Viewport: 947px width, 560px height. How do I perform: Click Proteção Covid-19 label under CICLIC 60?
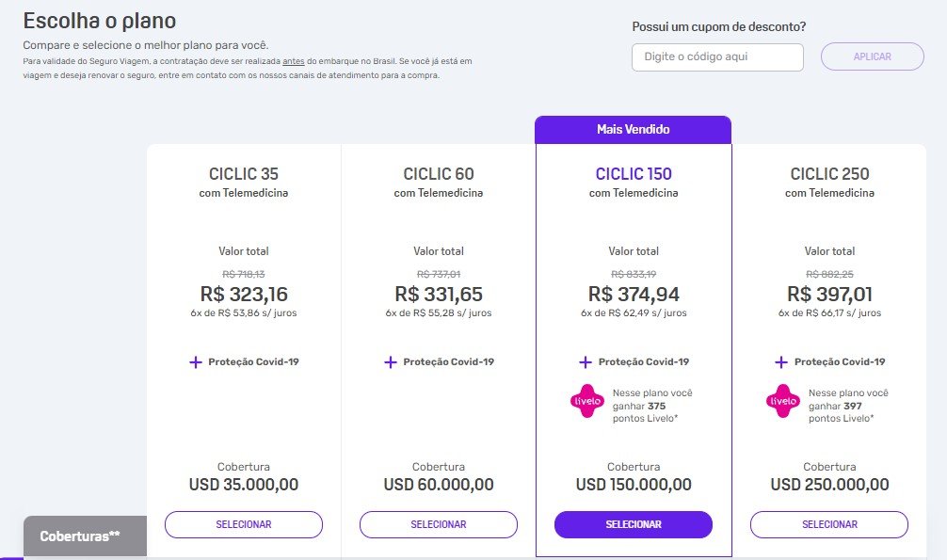click(448, 362)
